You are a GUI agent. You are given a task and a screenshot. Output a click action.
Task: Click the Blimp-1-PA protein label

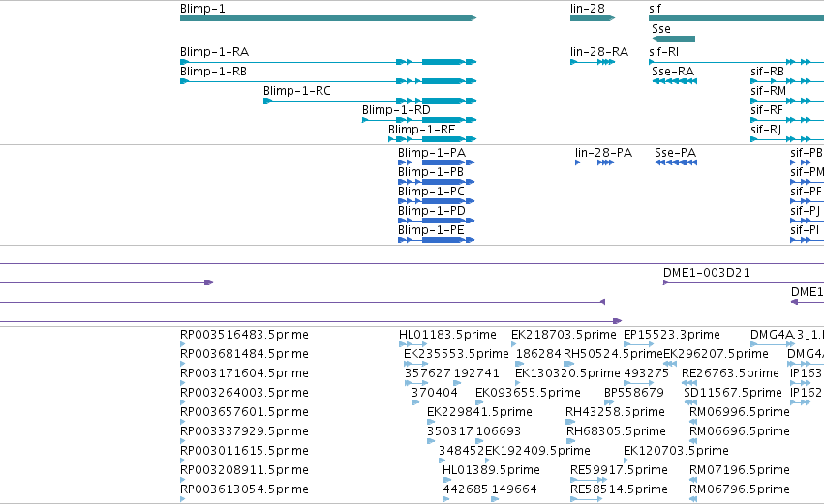point(432,153)
